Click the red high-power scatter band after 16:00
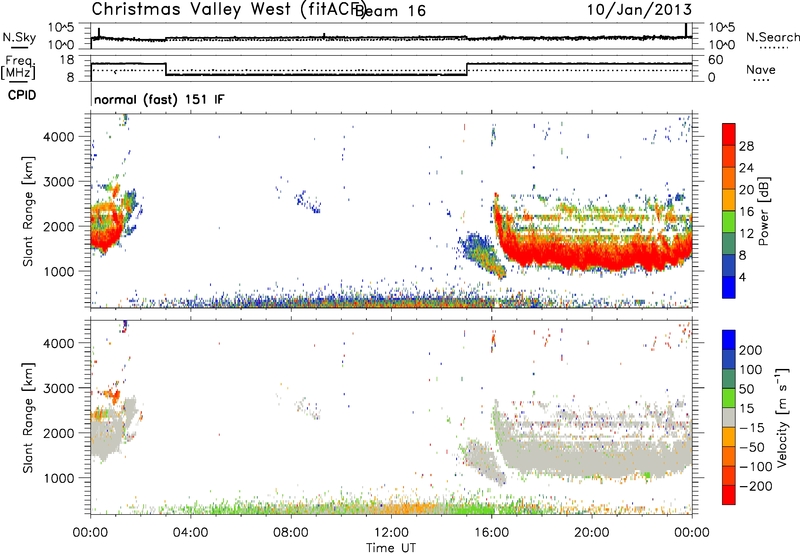 click(592, 253)
